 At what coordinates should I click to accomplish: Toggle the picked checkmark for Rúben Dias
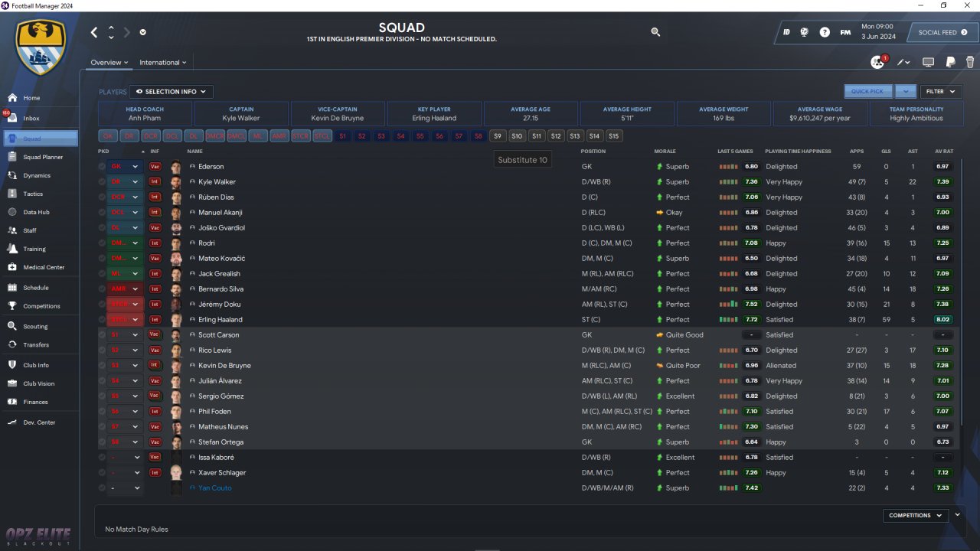(x=102, y=197)
